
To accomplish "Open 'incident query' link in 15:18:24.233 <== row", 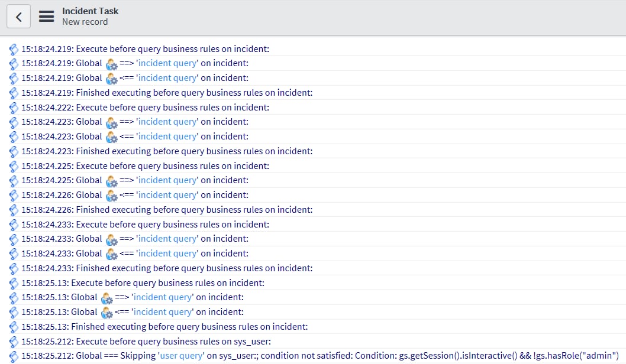I will point(167,254).
